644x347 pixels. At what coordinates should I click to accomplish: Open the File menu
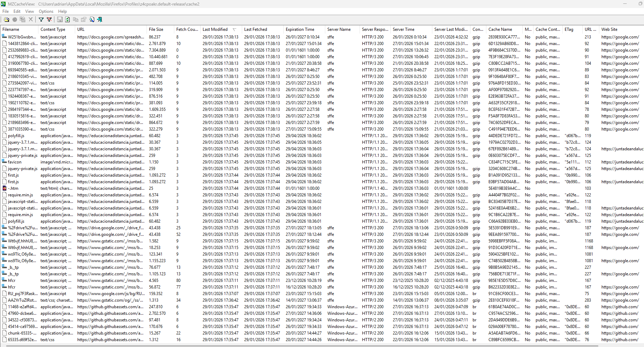(x=6, y=11)
